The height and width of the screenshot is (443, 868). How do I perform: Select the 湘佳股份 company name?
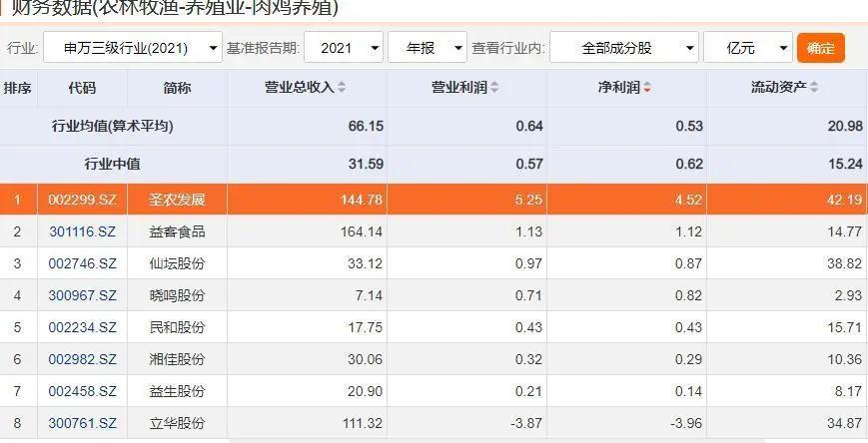click(177, 359)
